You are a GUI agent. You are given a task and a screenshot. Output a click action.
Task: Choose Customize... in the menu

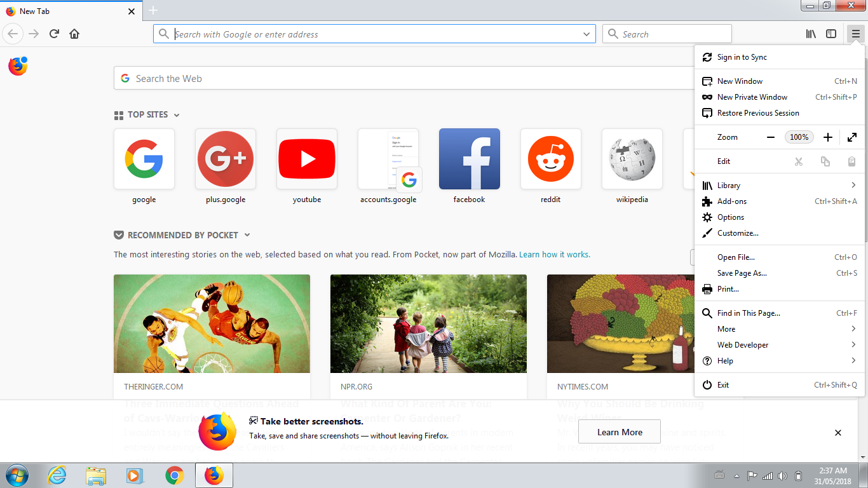click(x=780, y=233)
